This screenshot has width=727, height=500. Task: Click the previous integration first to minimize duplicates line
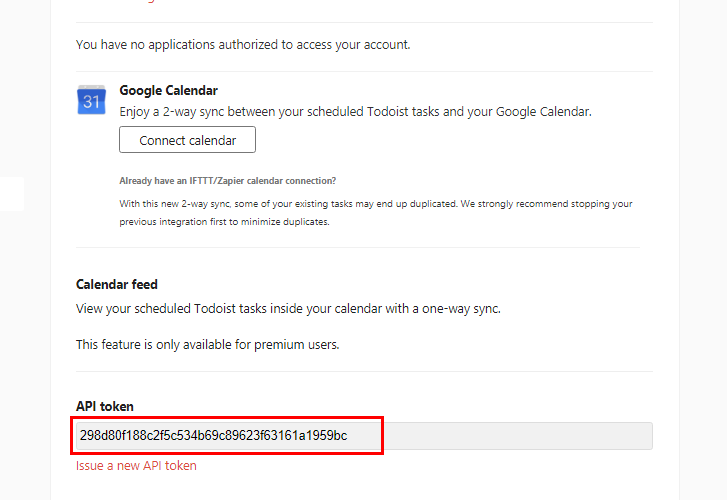click(224, 222)
